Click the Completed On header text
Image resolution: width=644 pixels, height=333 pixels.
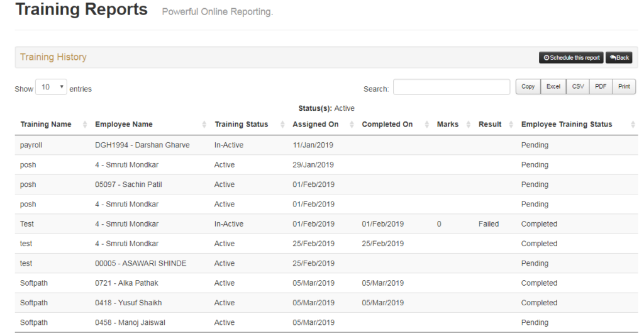tap(387, 124)
